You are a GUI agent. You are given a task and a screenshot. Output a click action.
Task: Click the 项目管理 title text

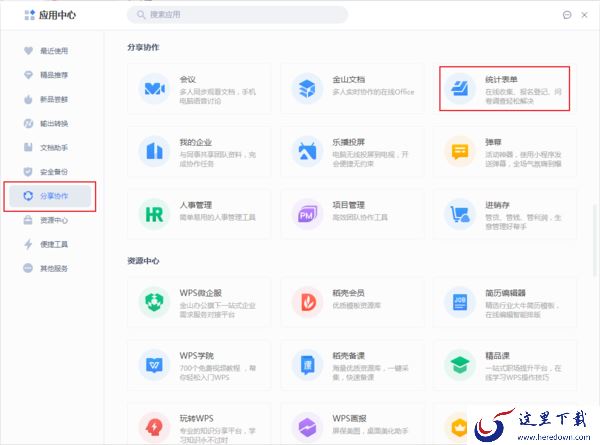[x=348, y=205]
